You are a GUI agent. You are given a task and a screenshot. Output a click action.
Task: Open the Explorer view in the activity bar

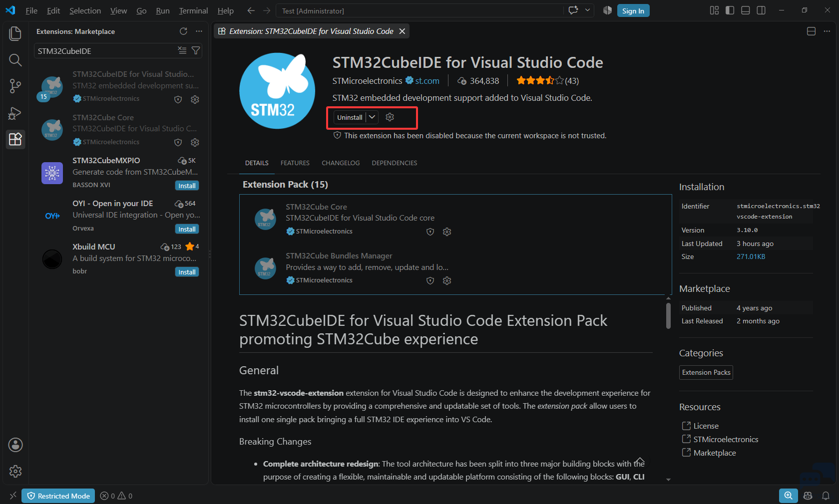15,33
